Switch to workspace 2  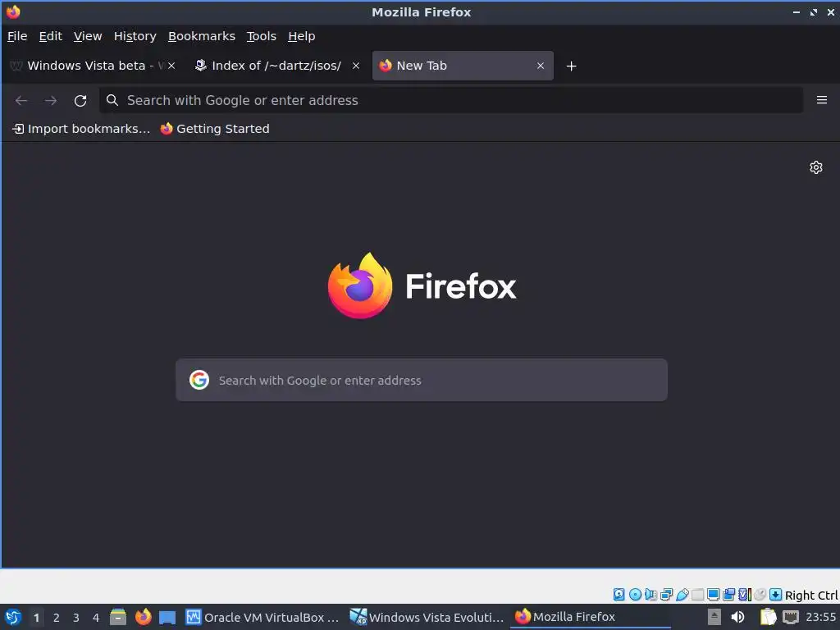(x=57, y=618)
